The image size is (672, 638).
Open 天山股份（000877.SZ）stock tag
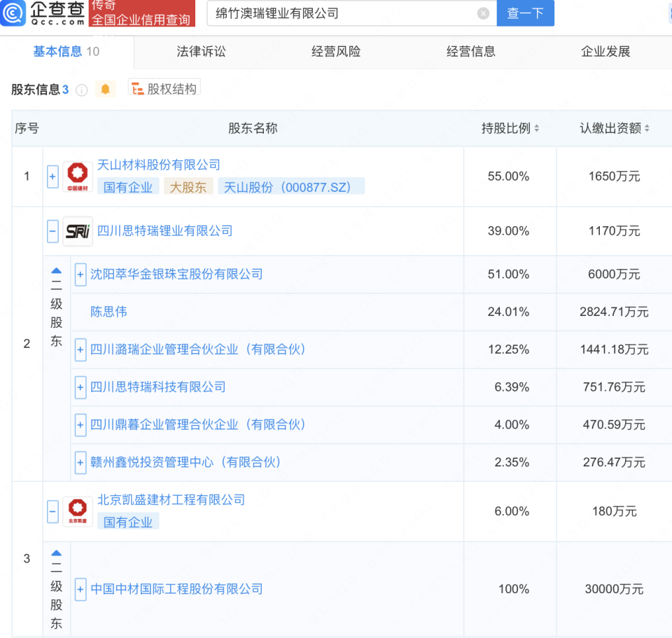291,187
